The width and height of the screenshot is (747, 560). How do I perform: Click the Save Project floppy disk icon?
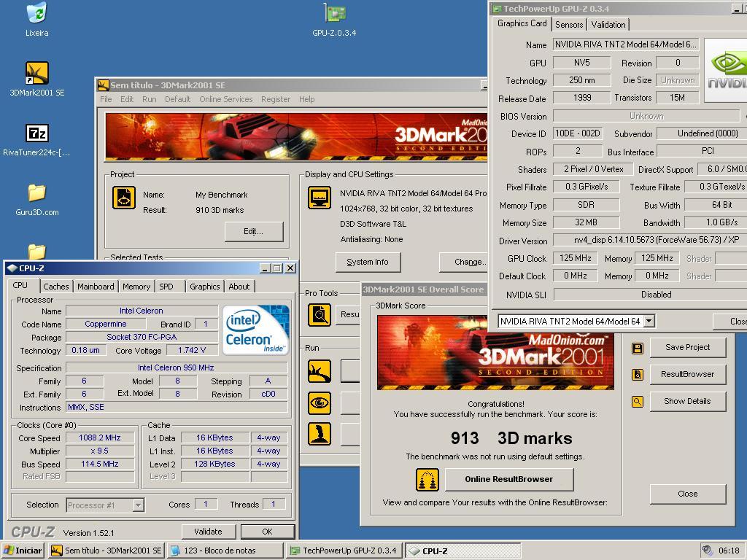[x=638, y=348]
